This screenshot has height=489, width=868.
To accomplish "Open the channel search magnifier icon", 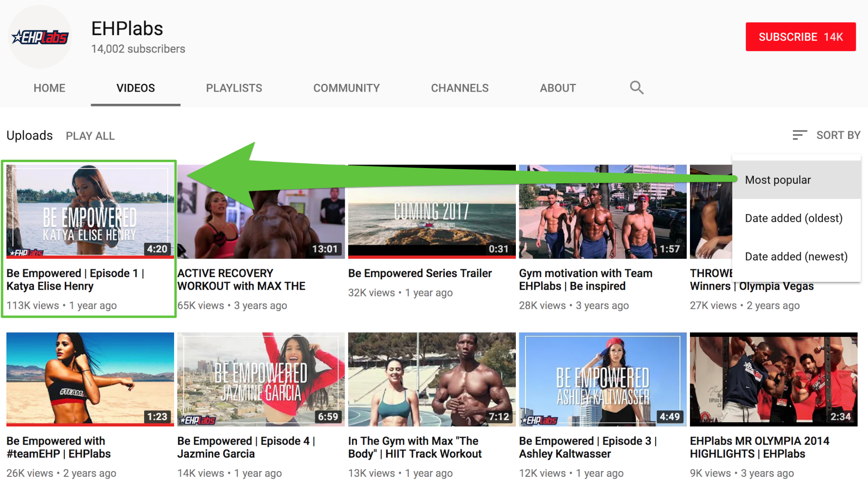I will click(637, 88).
